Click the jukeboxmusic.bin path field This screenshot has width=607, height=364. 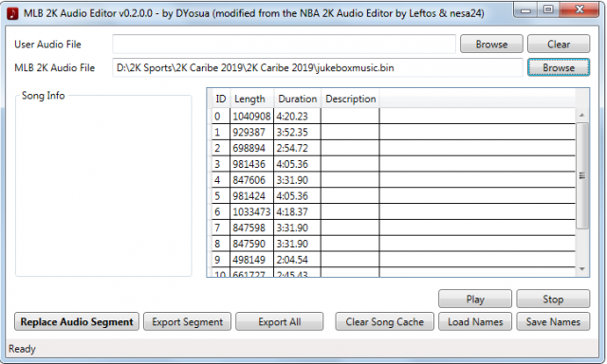click(x=318, y=67)
